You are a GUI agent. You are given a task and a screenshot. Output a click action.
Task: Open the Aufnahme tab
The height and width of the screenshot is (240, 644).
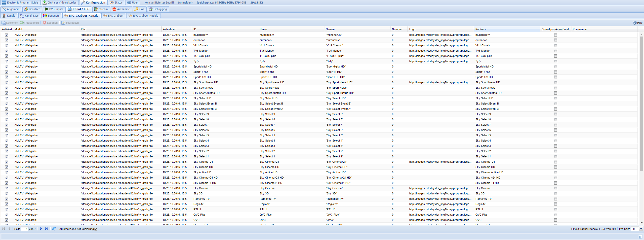click(x=121, y=9)
